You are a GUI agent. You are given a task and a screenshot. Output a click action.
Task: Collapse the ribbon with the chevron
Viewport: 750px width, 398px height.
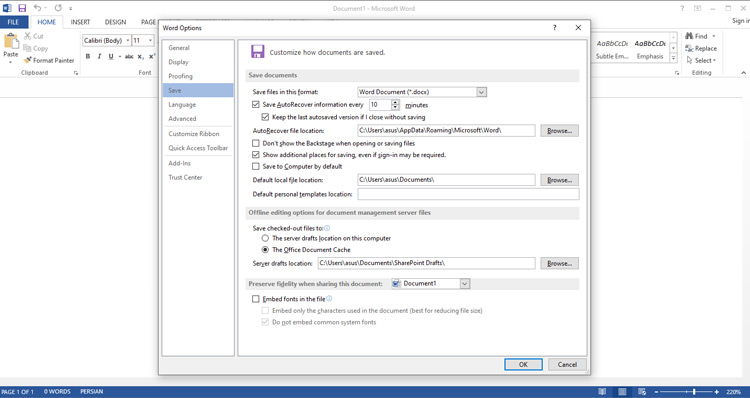tap(743, 73)
